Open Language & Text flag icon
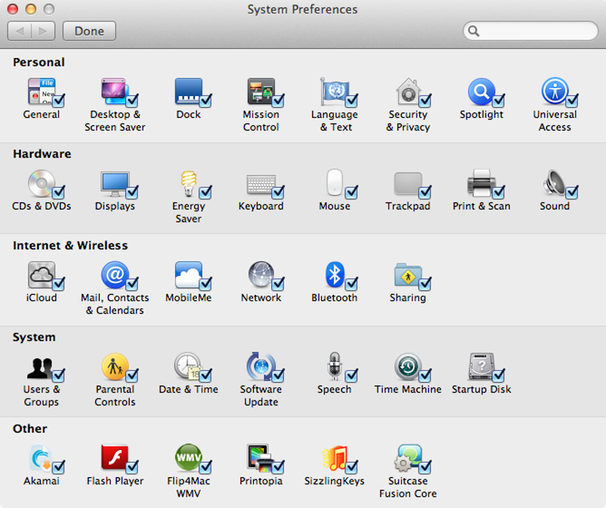606x508 pixels. click(334, 91)
